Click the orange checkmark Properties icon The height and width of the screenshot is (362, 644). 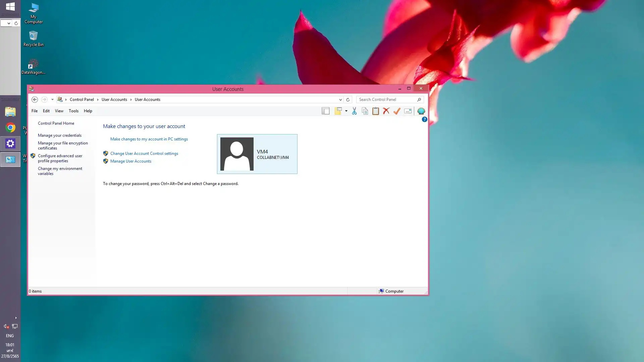(x=397, y=111)
